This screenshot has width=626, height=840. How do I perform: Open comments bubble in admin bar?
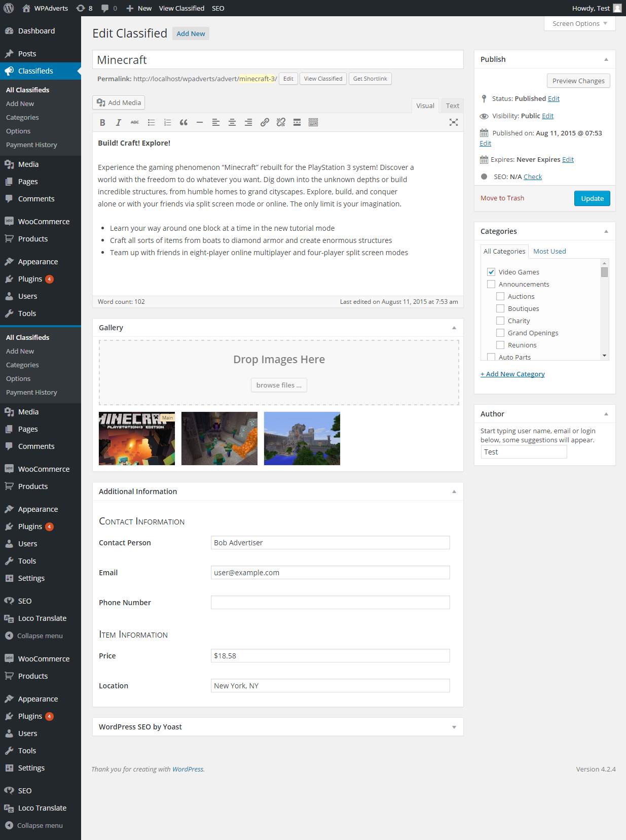(x=109, y=8)
